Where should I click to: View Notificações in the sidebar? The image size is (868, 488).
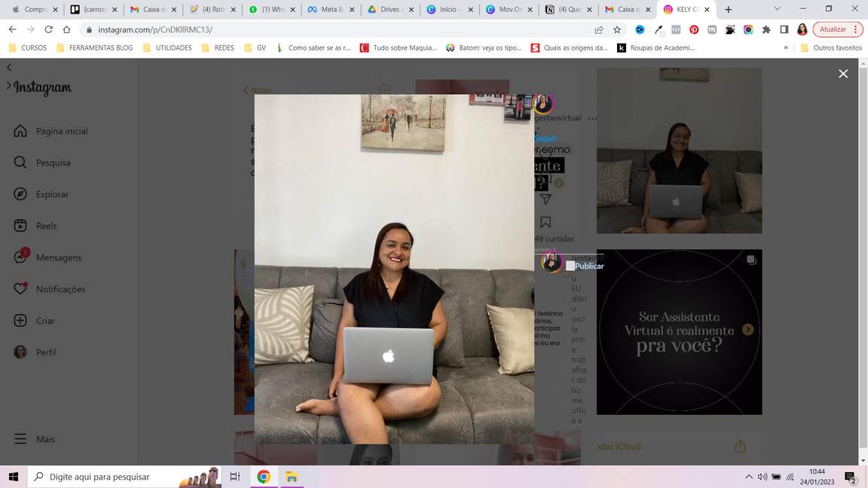point(60,289)
